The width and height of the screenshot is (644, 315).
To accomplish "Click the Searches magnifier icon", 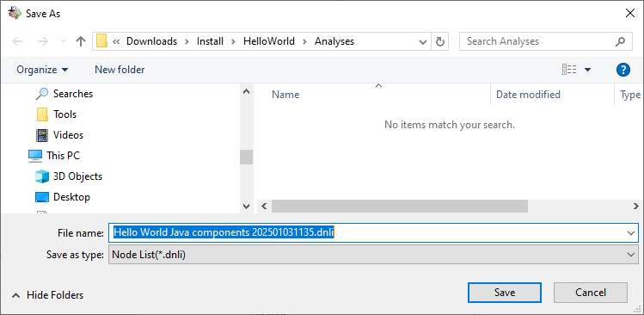I will pos(42,94).
